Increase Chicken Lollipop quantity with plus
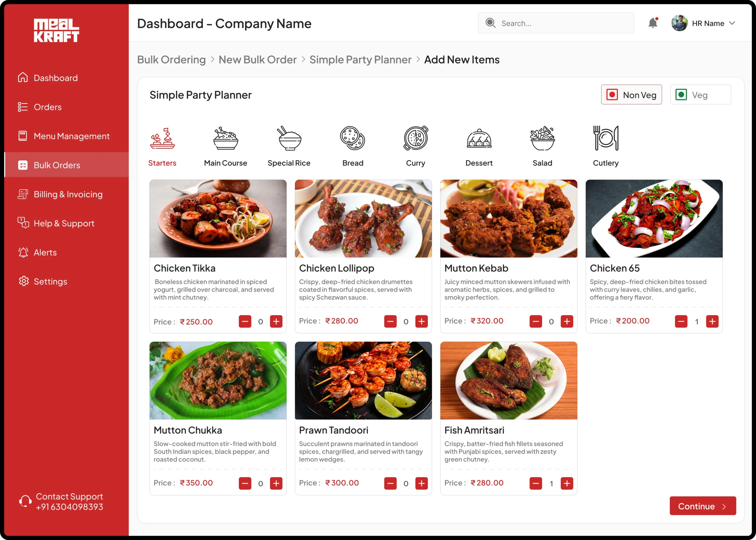This screenshot has width=756, height=540. pyautogui.click(x=421, y=321)
